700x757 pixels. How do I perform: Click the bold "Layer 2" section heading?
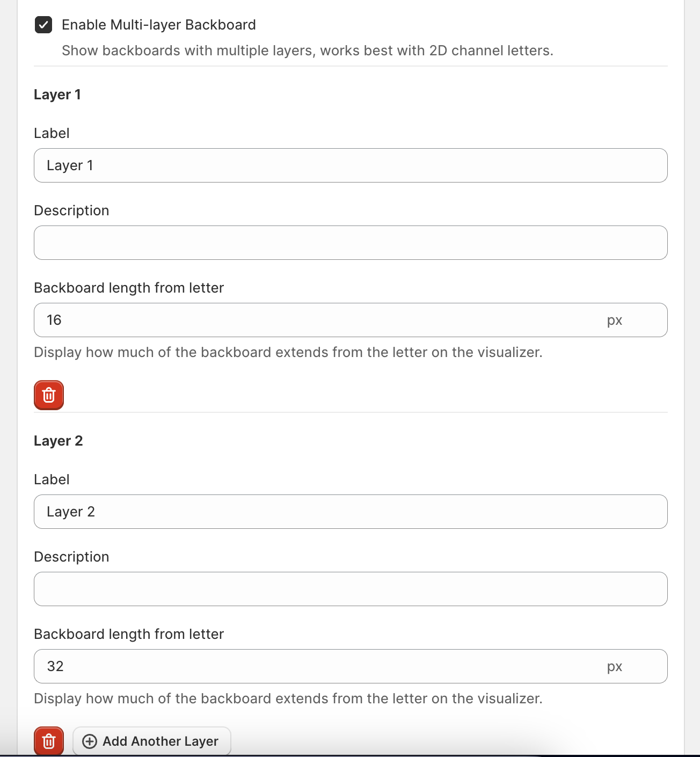[x=59, y=441]
